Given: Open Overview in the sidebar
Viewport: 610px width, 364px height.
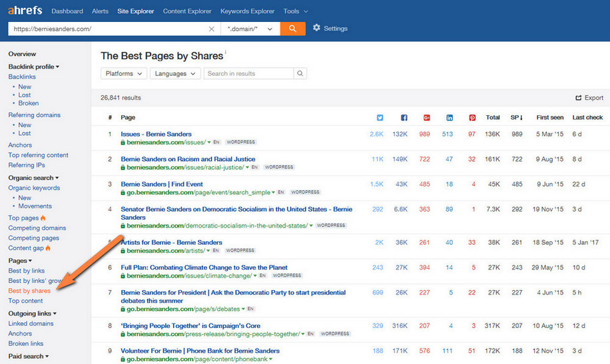Looking at the screenshot, I should (22, 54).
